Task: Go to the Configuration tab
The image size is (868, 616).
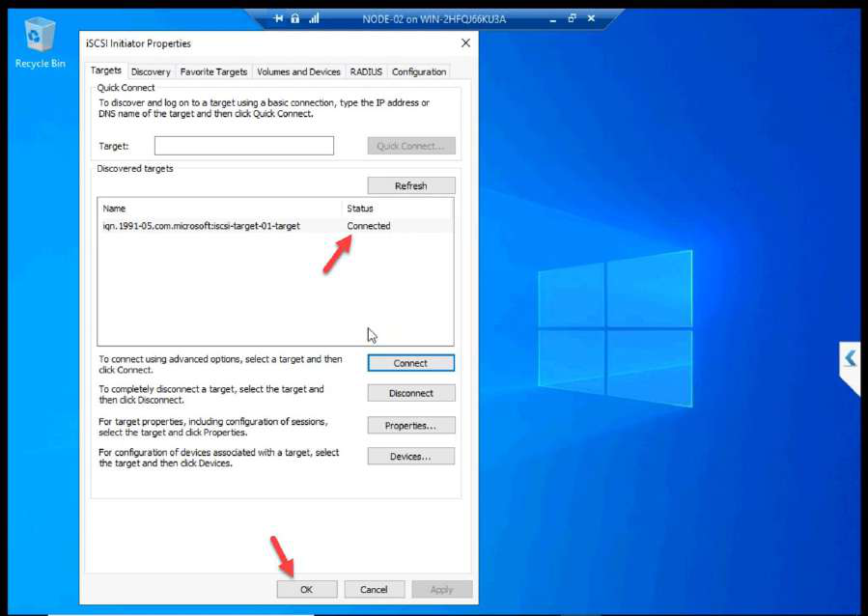Action: click(x=419, y=72)
